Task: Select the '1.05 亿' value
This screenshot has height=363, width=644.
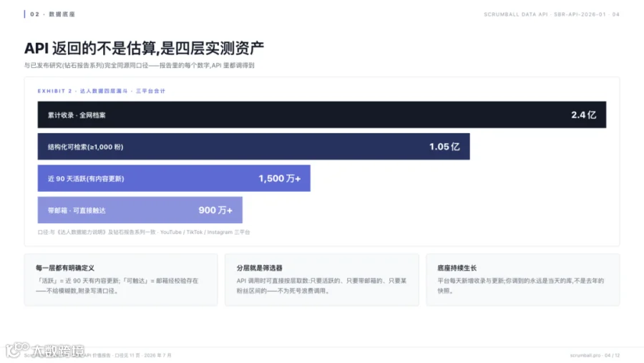Action: tap(444, 146)
